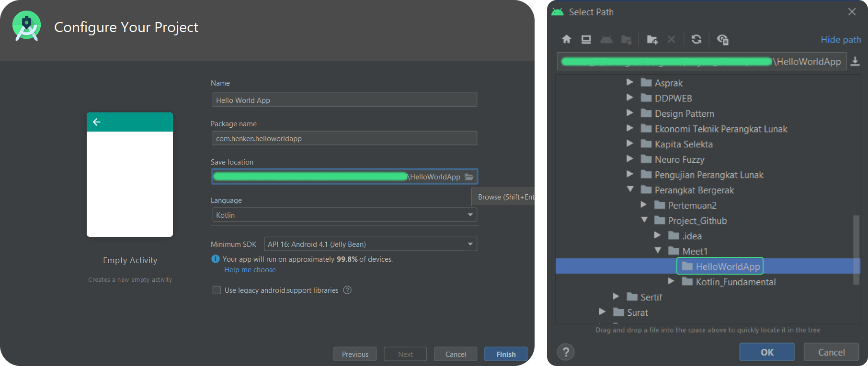Enable Use legacy android.support libraries
The width and height of the screenshot is (868, 366).
[x=217, y=290]
